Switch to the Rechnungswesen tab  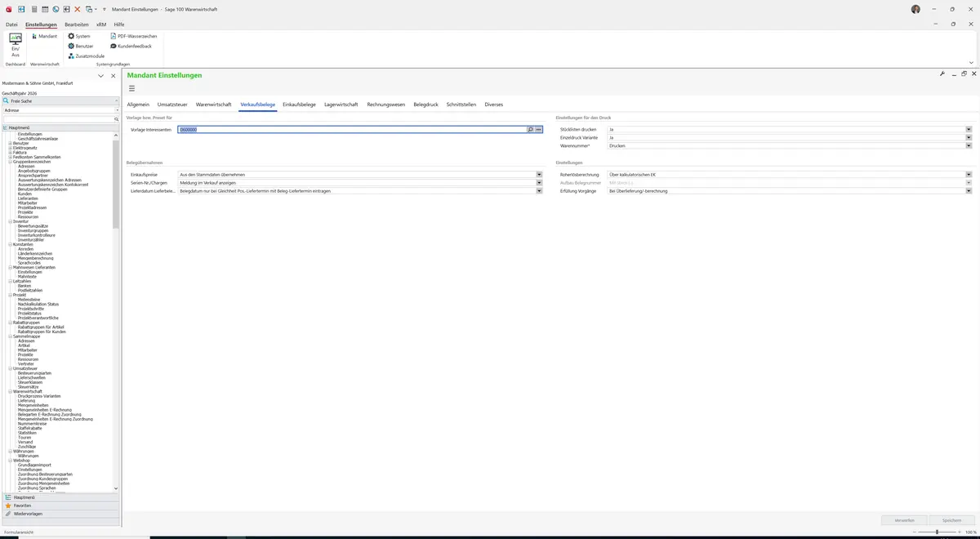(386, 105)
